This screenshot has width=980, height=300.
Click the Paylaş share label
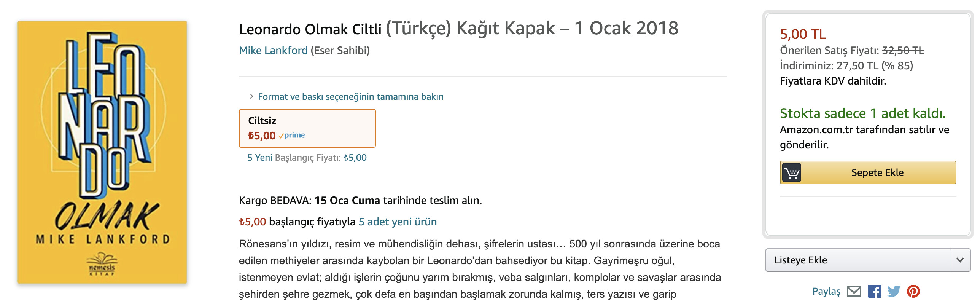(826, 292)
